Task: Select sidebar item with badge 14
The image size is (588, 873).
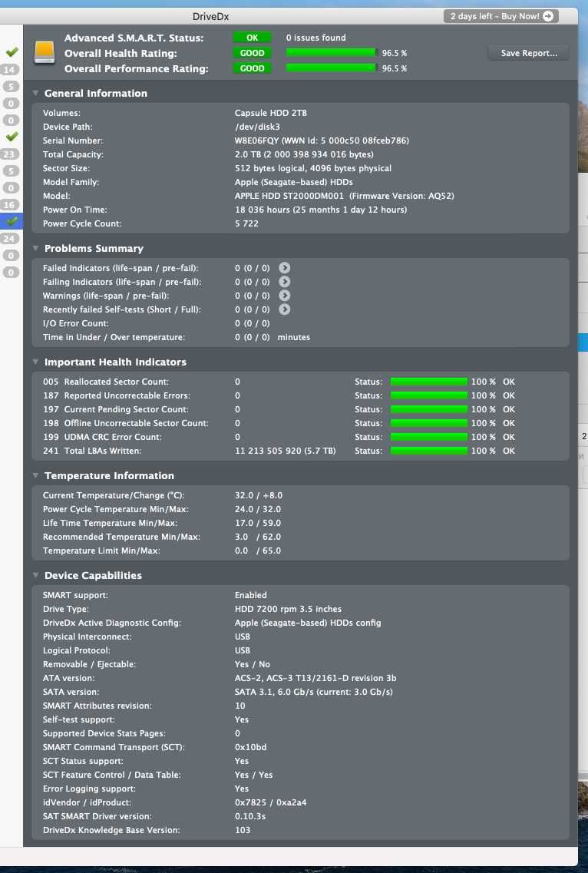Action: pyautogui.click(x=9, y=70)
